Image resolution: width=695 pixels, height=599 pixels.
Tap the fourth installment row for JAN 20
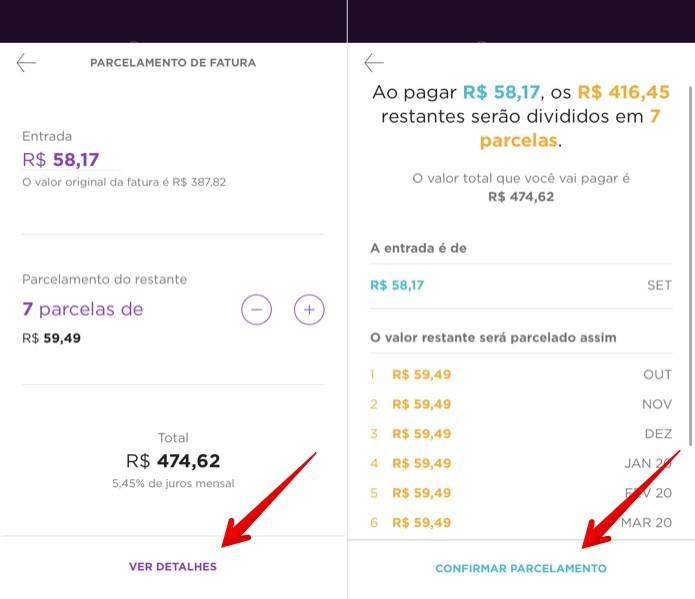pos(521,463)
